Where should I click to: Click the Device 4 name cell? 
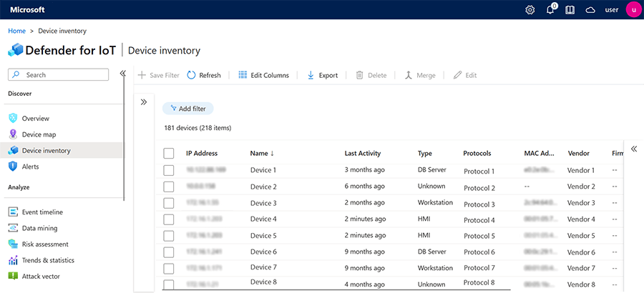pos(263,219)
